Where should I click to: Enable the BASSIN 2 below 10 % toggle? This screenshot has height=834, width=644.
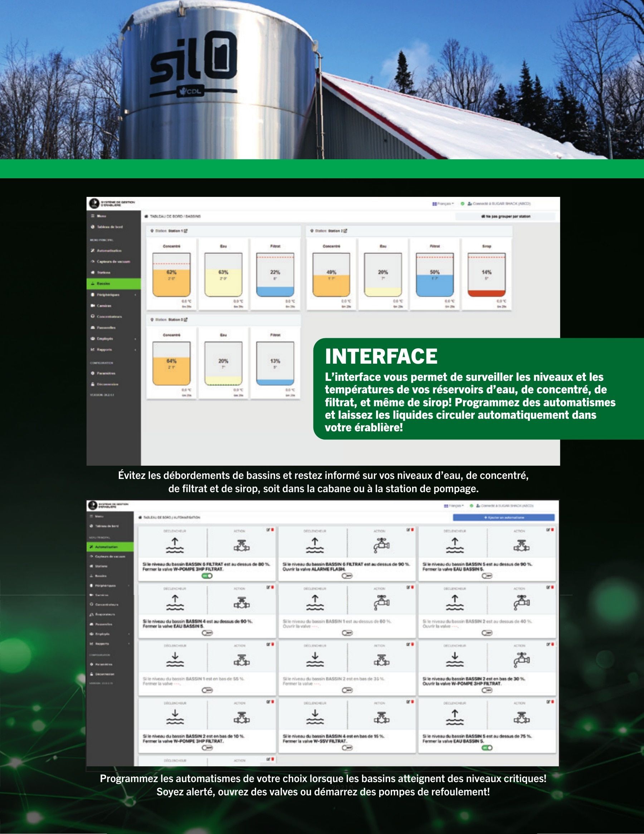coord(207,748)
